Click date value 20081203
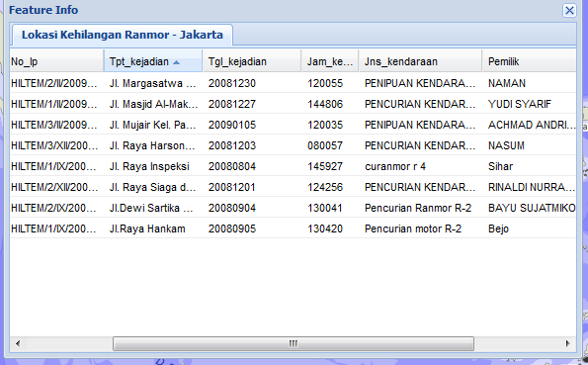The image size is (588, 365). point(232,145)
